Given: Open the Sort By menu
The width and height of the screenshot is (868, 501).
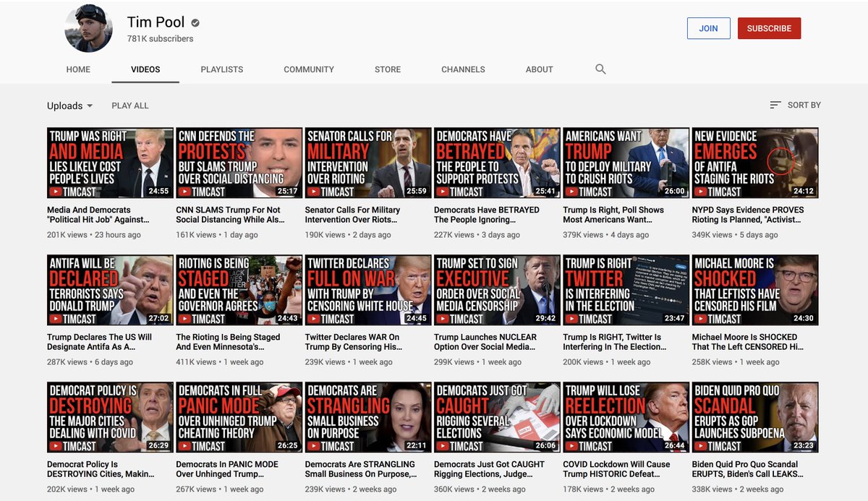Looking at the screenshot, I should (795, 105).
